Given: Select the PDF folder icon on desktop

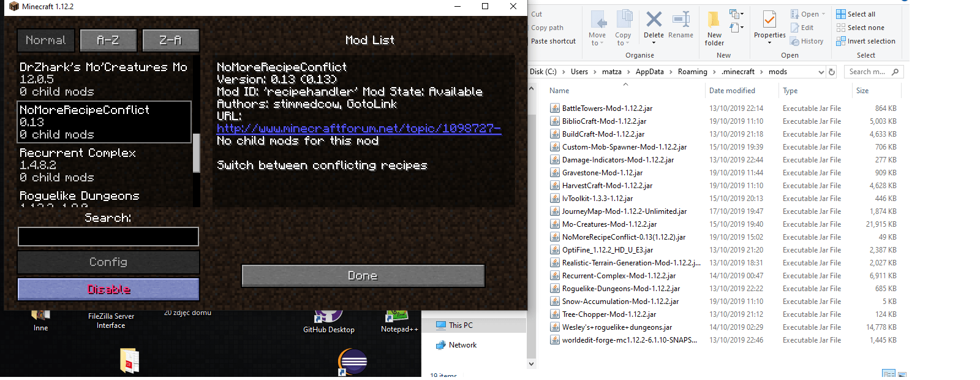Looking at the screenshot, I should 129,360.
